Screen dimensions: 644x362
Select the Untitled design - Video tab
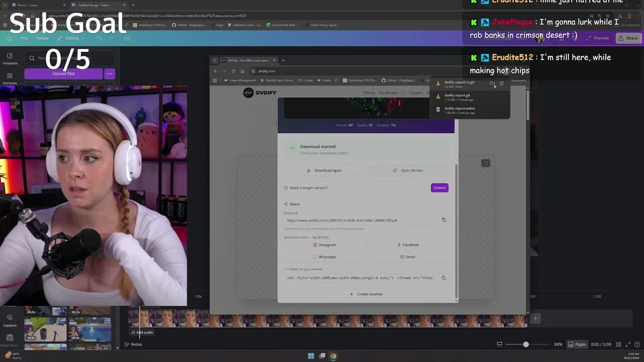(x=98, y=5)
